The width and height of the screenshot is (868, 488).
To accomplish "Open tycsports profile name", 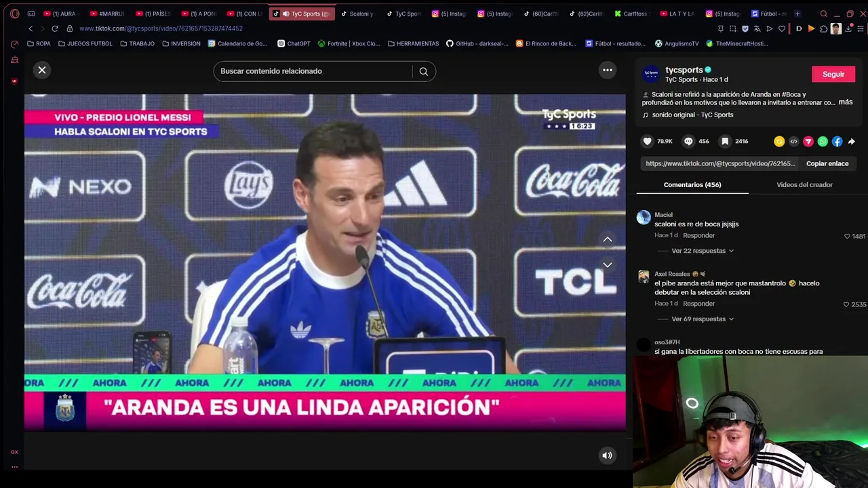I will tap(684, 70).
